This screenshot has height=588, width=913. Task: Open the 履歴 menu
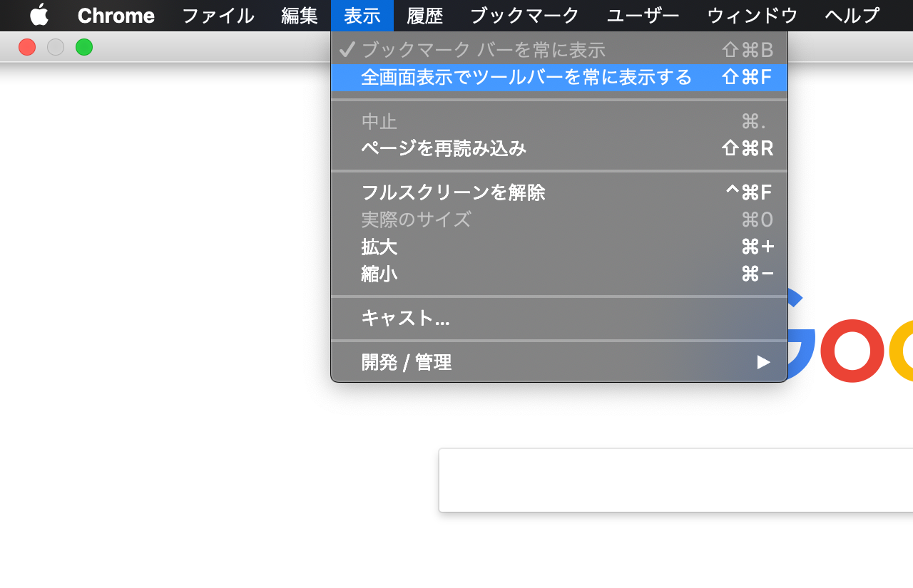tap(425, 15)
